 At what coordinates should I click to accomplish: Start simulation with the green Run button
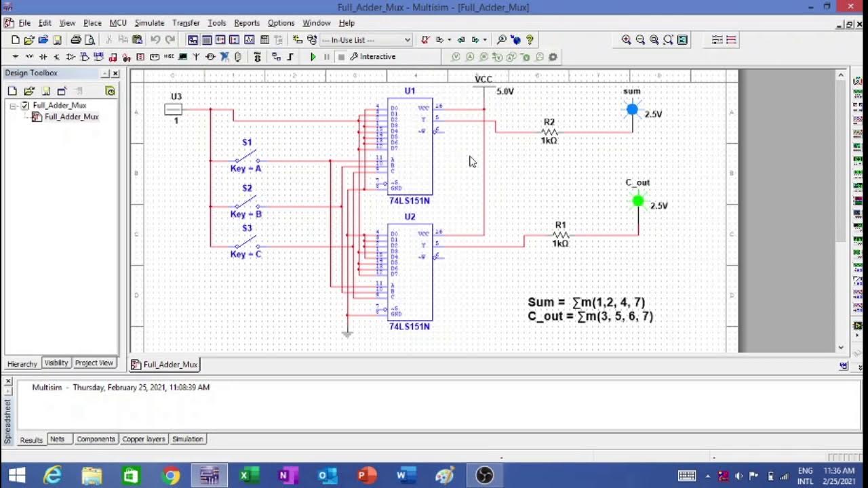[313, 57]
